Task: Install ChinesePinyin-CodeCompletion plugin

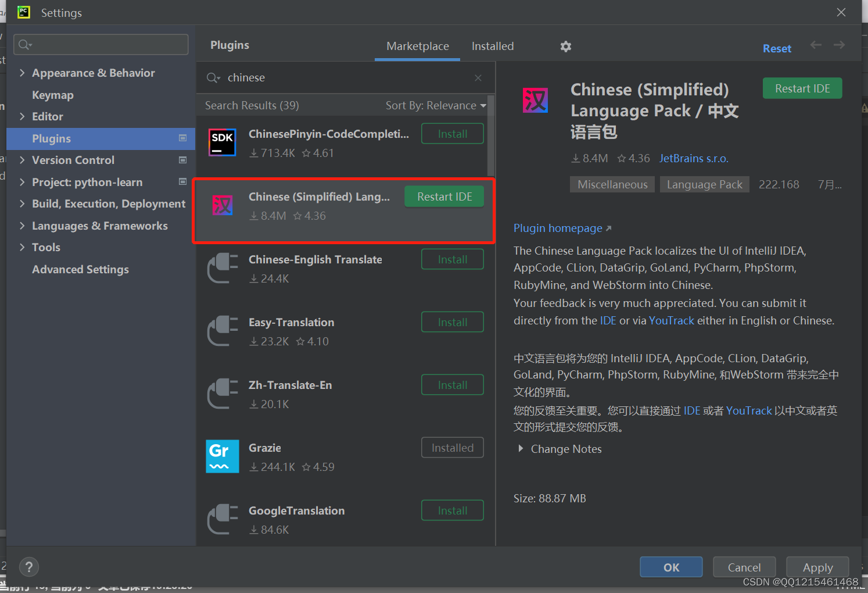Action: (x=453, y=134)
